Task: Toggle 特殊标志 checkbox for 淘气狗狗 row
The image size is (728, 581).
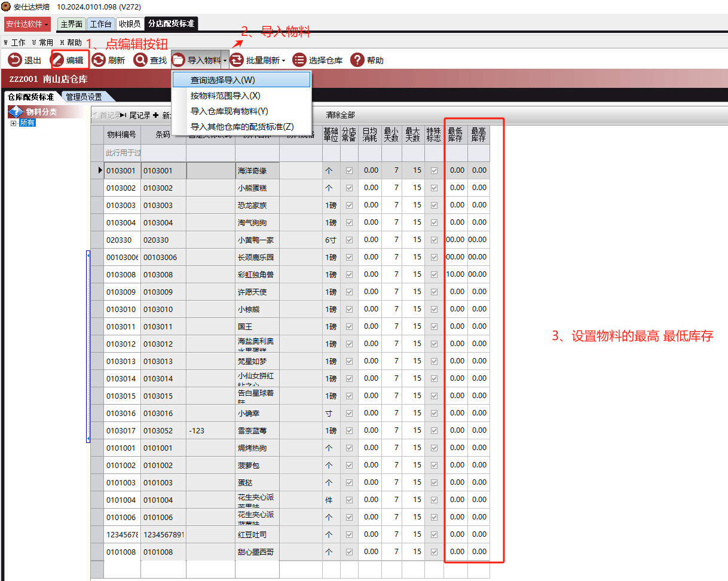Action: pyautogui.click(x=435, y=222)
